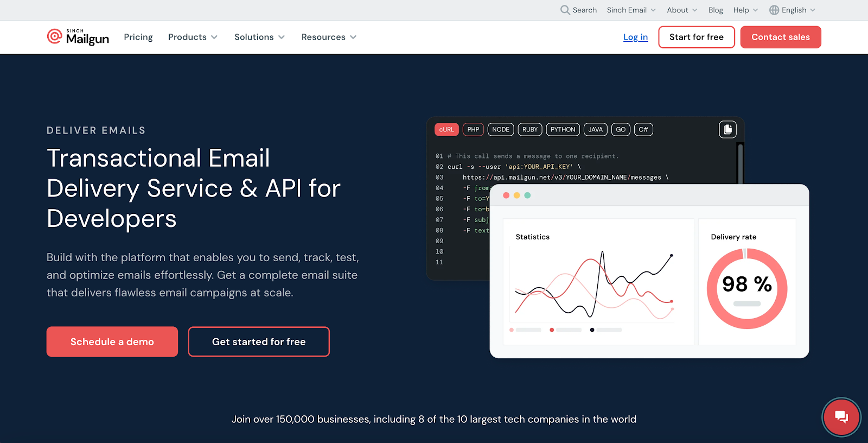Click the search magnifier icon
This screenshot has height=443, width=868.
pos(565,10)
